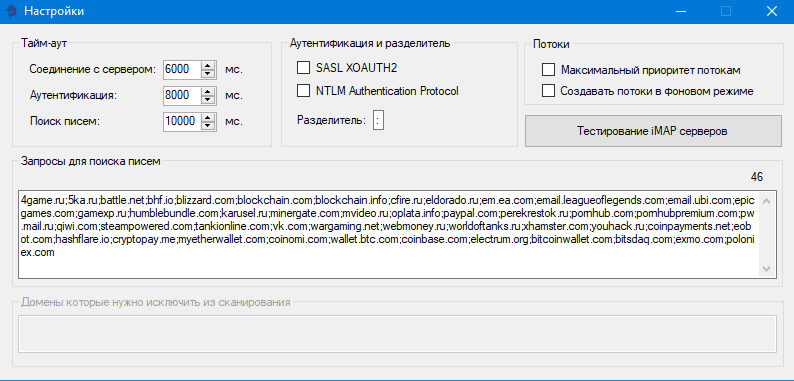Enable the SASL XOAUTH2 checkbox
Image resolution: width=794 pixels, height=381 pixels.
click(x=303, y=67)
